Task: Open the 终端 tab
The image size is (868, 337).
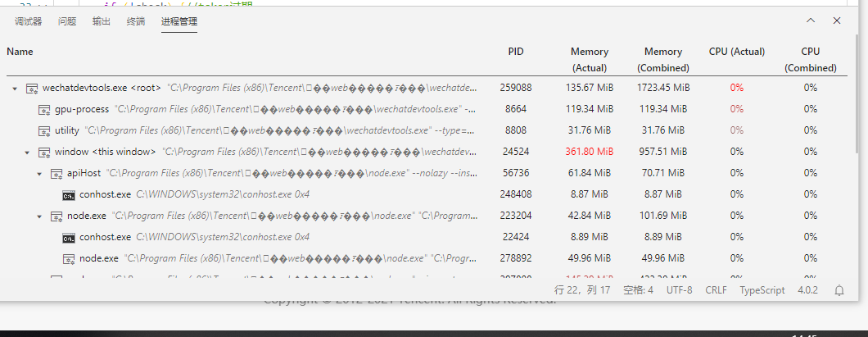Action: click(136, 21)
